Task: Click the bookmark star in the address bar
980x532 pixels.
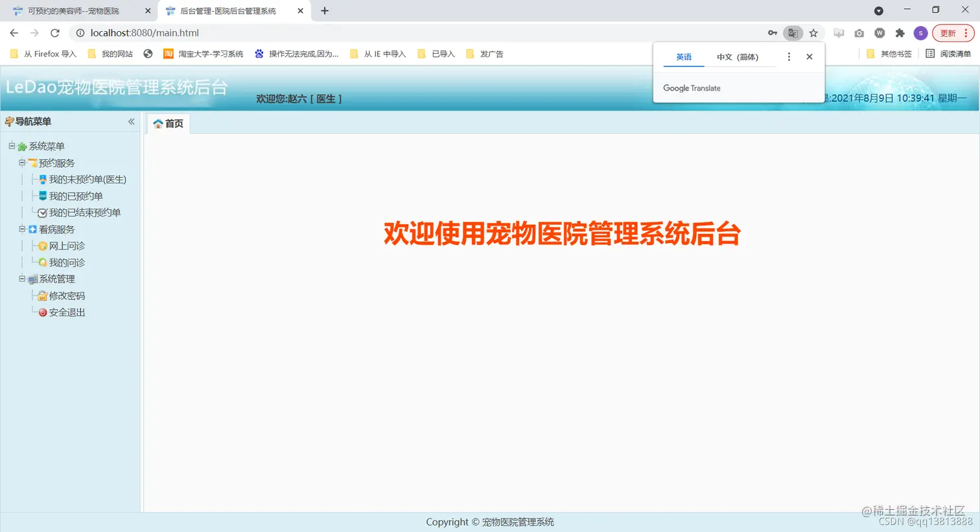Action: 813,33
